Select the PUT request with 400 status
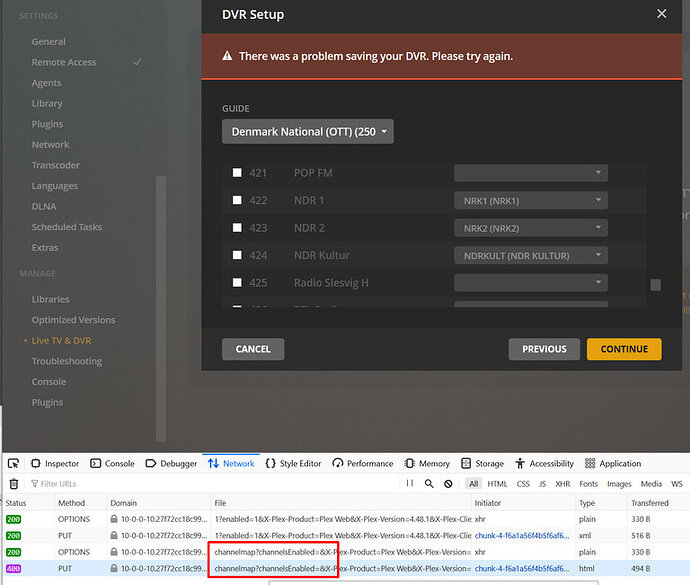 345,568
